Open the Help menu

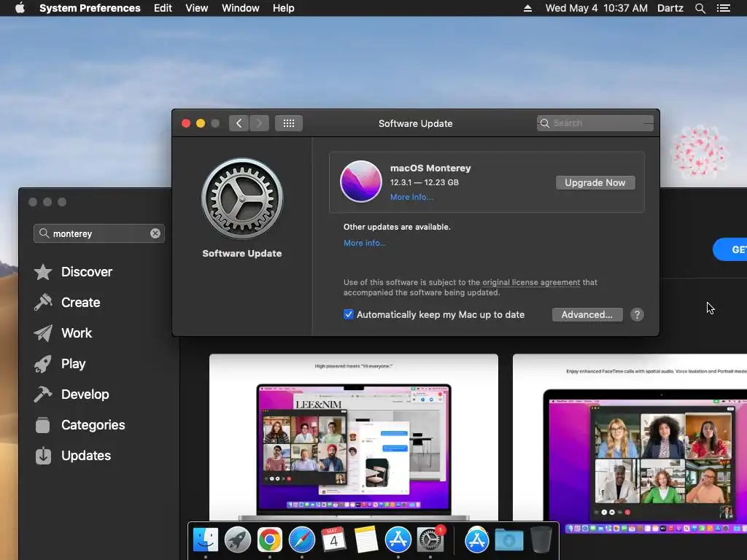point(284,8)
